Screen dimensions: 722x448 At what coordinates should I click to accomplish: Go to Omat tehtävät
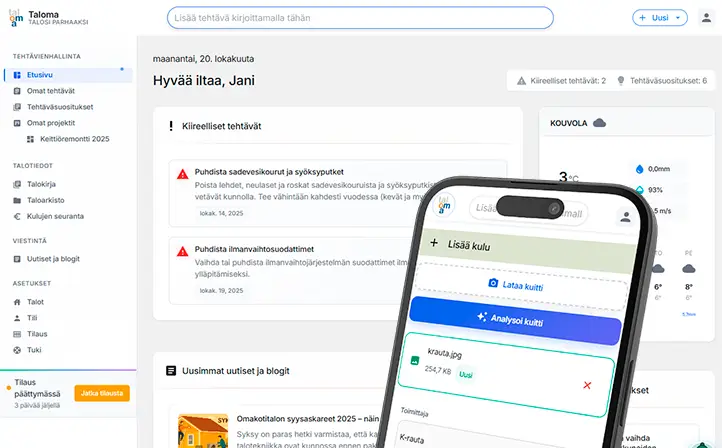(x=50, y=91)
